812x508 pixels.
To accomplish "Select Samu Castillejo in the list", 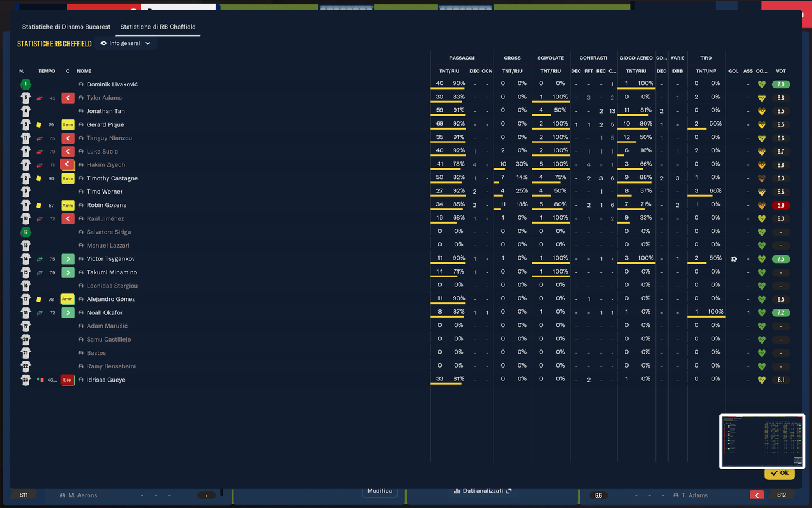I will [x=108, y=340].
